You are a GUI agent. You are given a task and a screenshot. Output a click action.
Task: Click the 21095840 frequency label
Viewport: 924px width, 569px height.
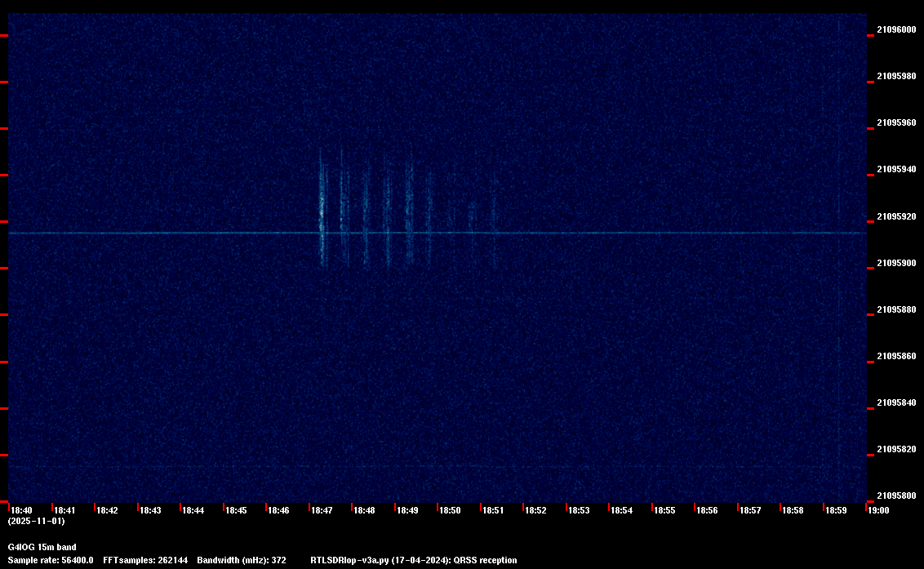[897, 403]
